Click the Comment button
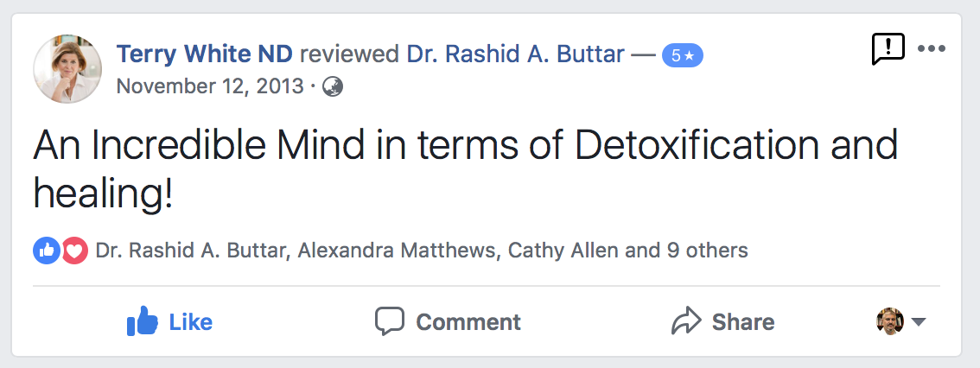Viewport: 980px width, 368px height. point(448,322)
